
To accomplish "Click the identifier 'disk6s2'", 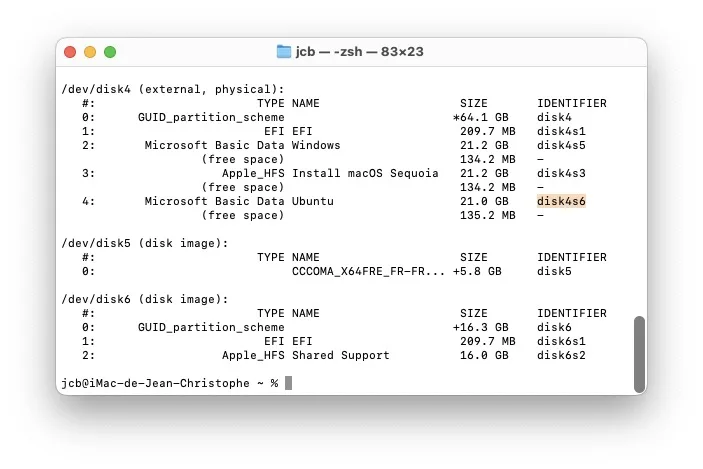I will click(x=561, y=356).
